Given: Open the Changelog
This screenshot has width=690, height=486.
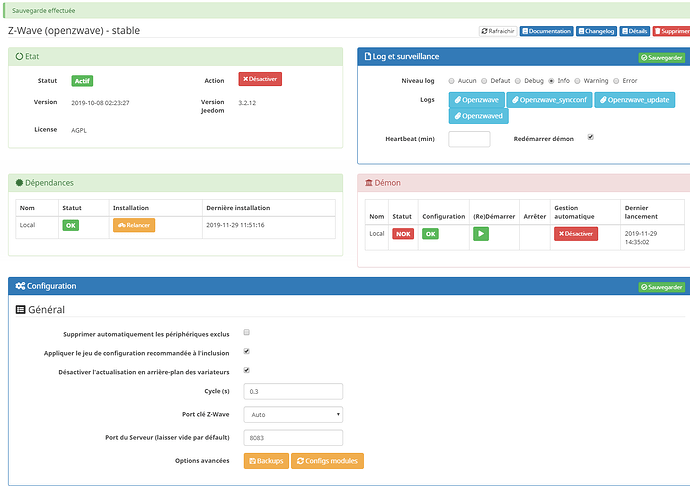Looking at the screenshot, I should pyautogui.click(x=596, y=31).
